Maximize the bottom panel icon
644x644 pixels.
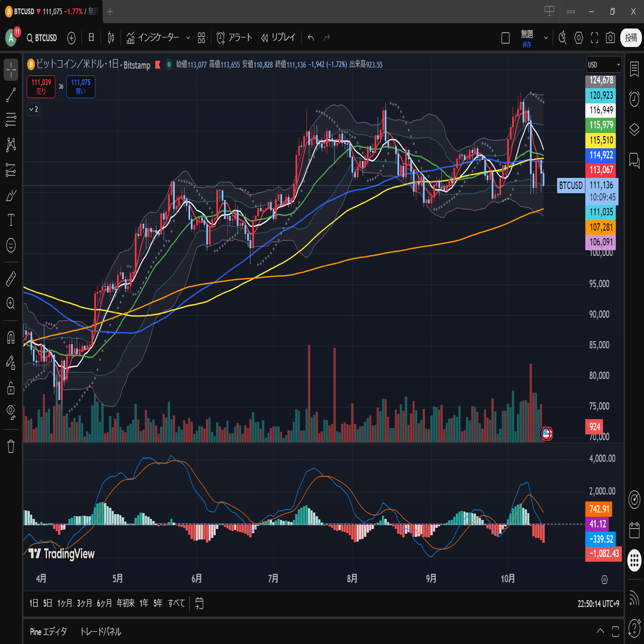coord(615,631)
